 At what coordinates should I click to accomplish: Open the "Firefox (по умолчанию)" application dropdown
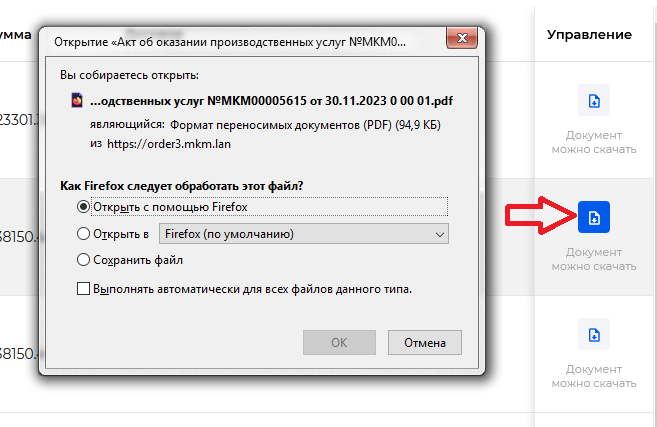304,234
